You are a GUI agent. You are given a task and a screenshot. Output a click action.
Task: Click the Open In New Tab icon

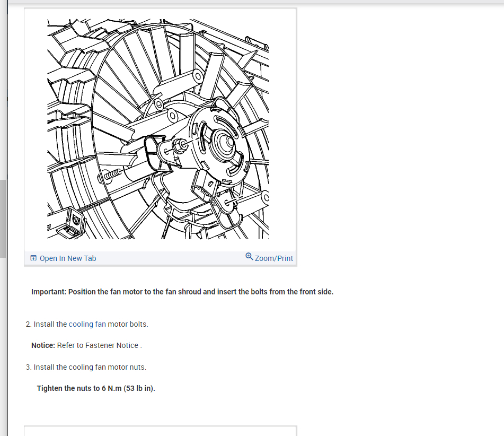click(33, 258)
